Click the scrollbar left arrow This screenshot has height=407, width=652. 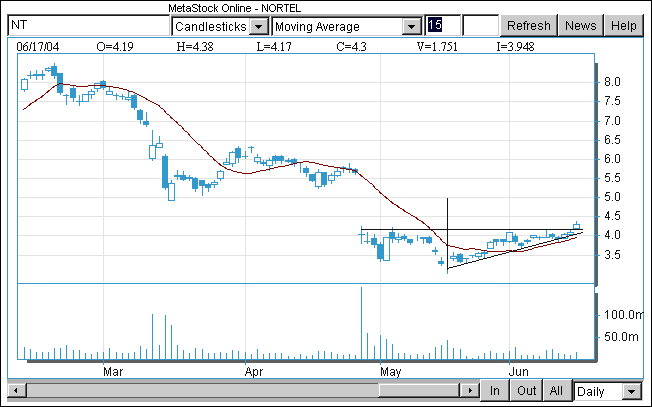coord(16,391)
